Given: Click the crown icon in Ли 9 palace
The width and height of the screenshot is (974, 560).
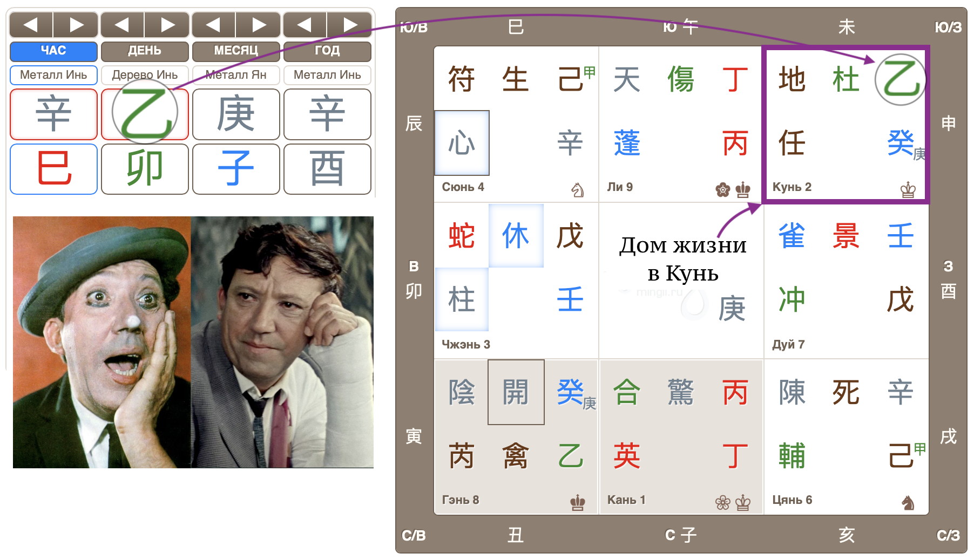Looking at the screenshot, I should [x=743, y=190].
